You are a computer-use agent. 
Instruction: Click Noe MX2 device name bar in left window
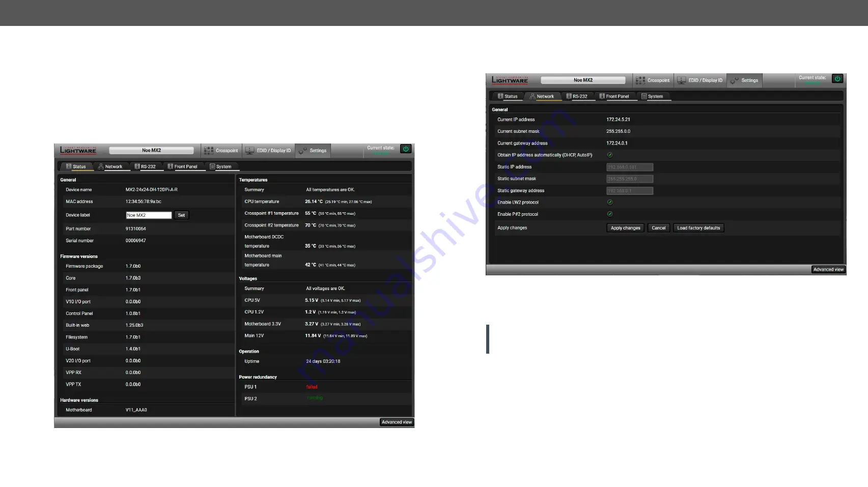(151, 150)
